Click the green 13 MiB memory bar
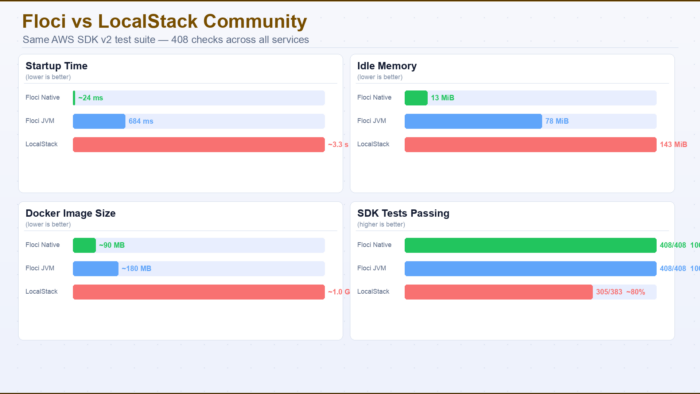 point(416,98)
